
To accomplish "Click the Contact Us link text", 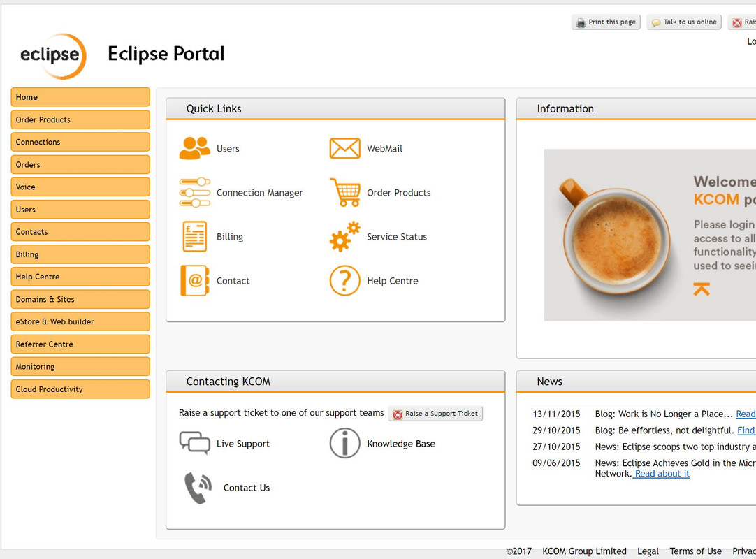I will click(247, 488).
